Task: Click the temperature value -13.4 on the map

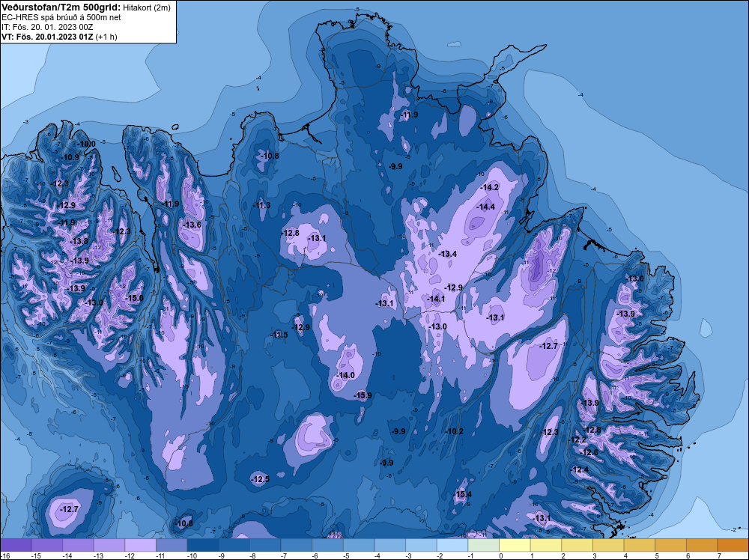Action: 448,254
